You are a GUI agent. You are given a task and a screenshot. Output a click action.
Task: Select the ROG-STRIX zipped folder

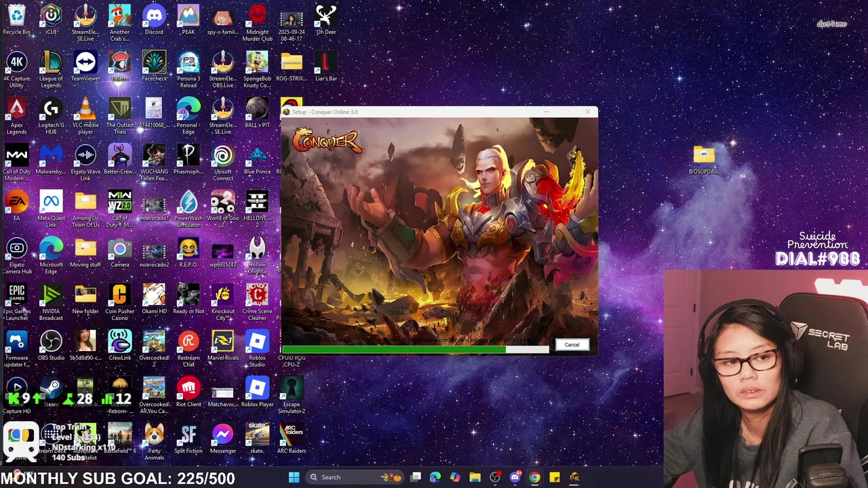(292, 66)
